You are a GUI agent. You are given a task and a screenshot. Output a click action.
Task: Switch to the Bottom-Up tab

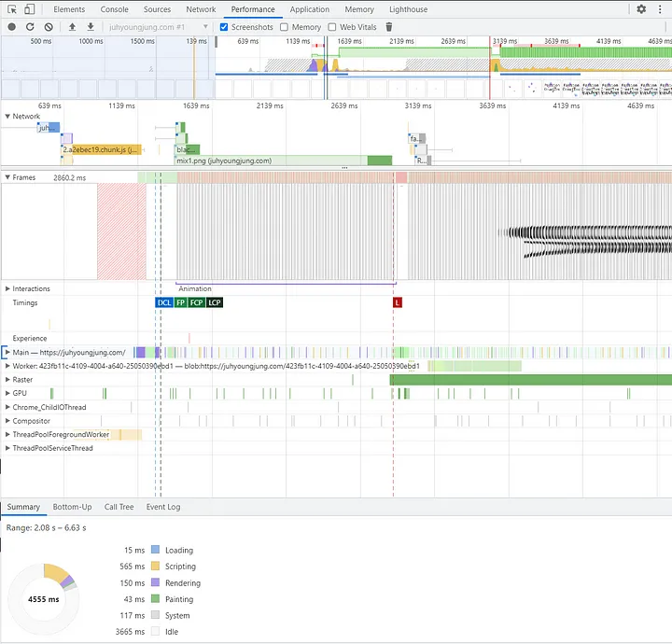tap(72, 507)
